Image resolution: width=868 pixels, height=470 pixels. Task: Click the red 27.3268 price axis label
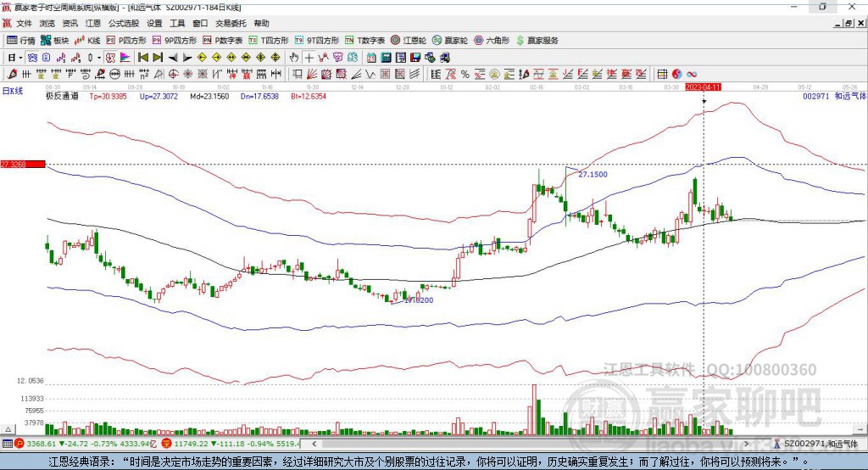23,164
